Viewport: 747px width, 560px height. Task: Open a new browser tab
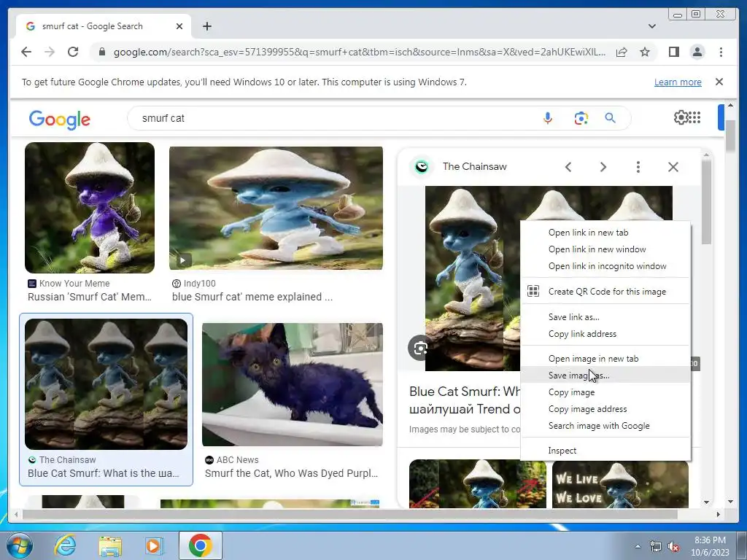(206, 26)
